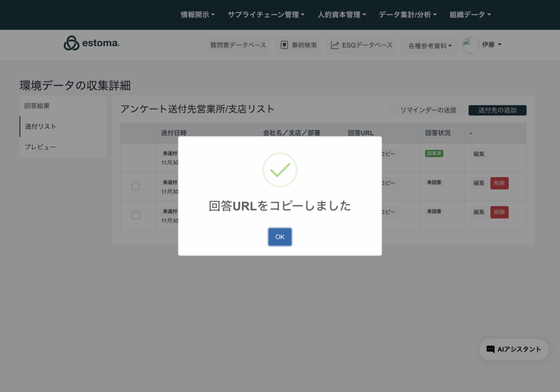Open the 人的資本管理 menu
The width and height of the screenshot is (560, 392).
coord(342,15)
